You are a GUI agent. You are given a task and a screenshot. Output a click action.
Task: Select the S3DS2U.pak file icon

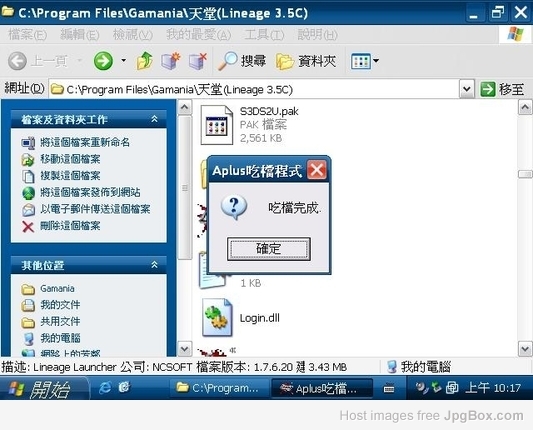[x=217, y=125]
